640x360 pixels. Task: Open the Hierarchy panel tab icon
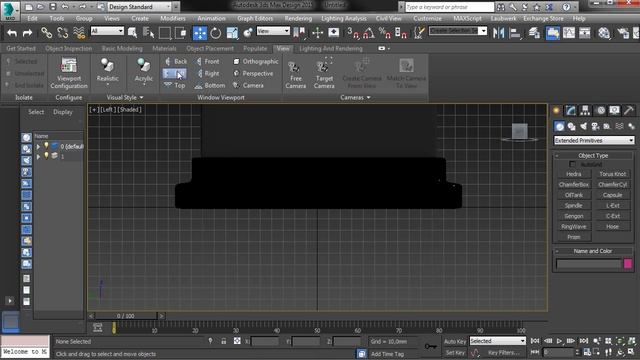click(x=585, y=110)
